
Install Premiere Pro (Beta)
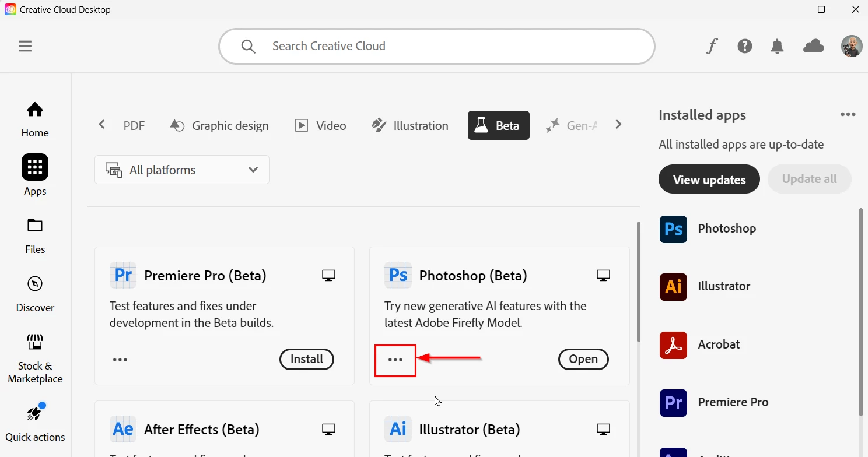[x=307, y=360]
